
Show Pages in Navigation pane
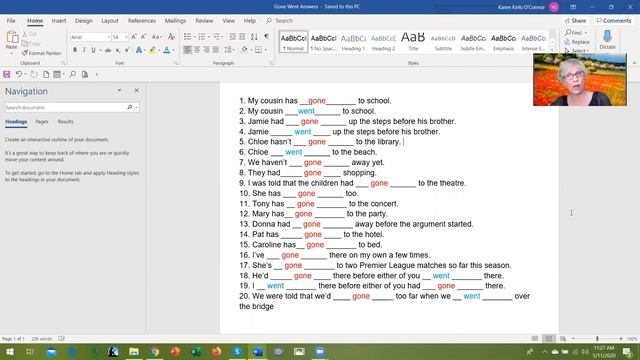(x=42, y=122)
